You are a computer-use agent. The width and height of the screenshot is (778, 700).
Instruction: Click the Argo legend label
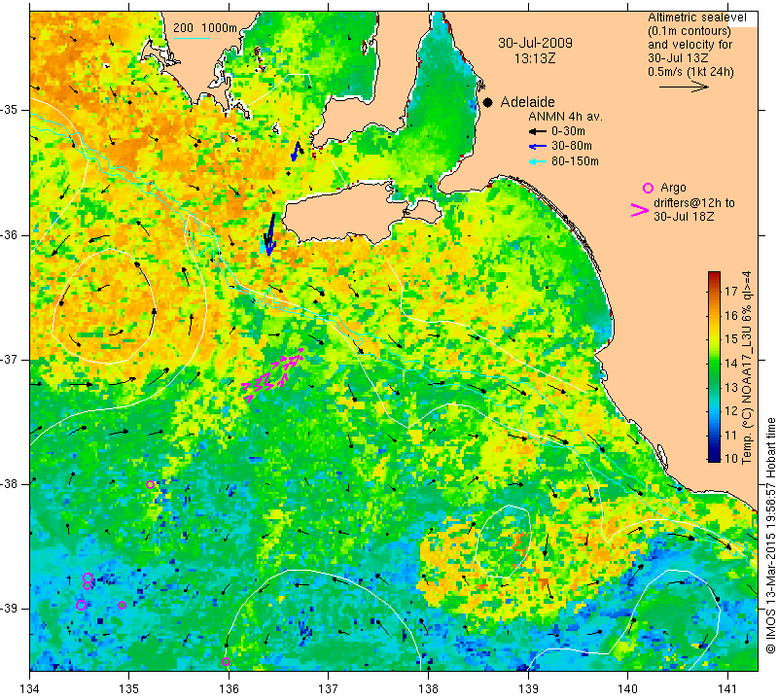673,188
